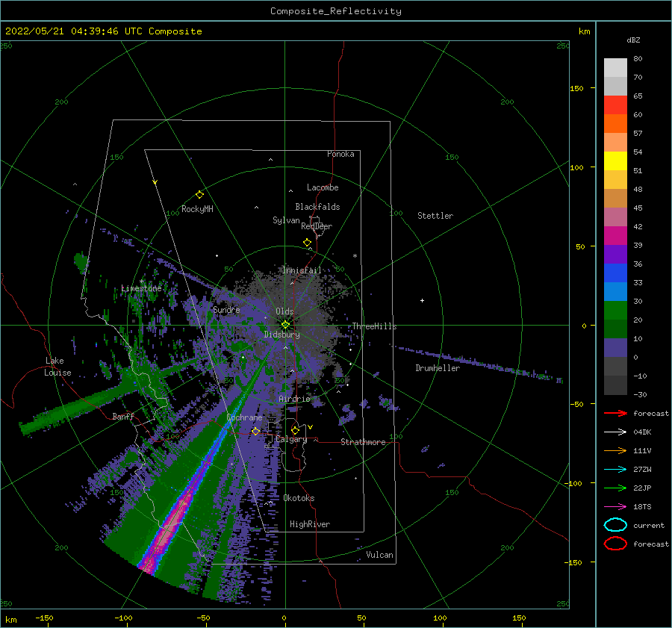Select the orange 60 dBZ color swatch
This screenshot has height=628, width=672.
[615, 123]
